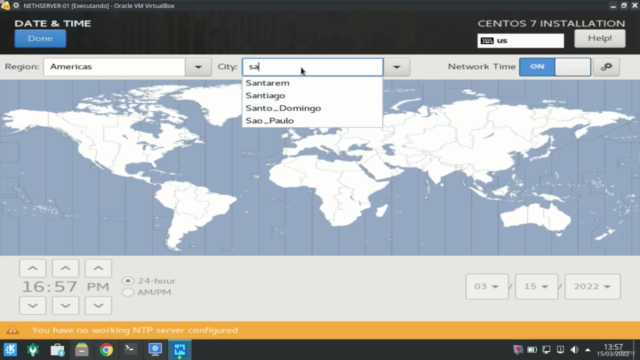Toggle the Network Time switch
The width and height of the screenshot is (640, 360).
tap(555, 67)
